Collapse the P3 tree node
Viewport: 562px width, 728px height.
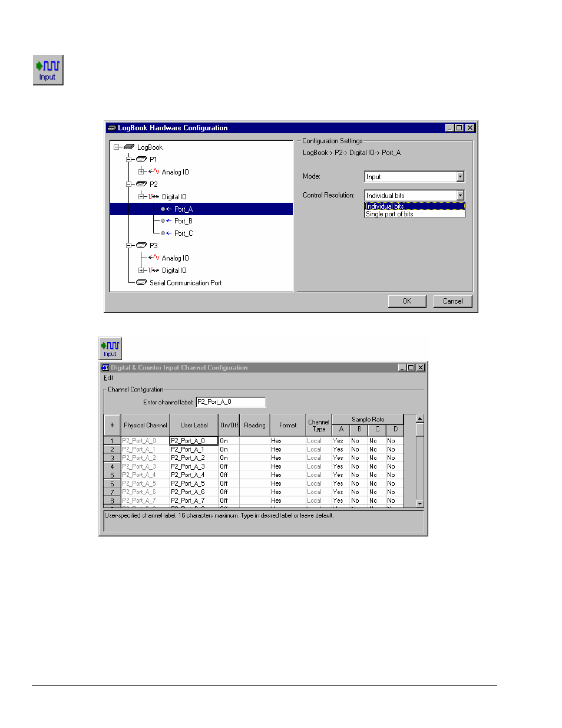129,245
